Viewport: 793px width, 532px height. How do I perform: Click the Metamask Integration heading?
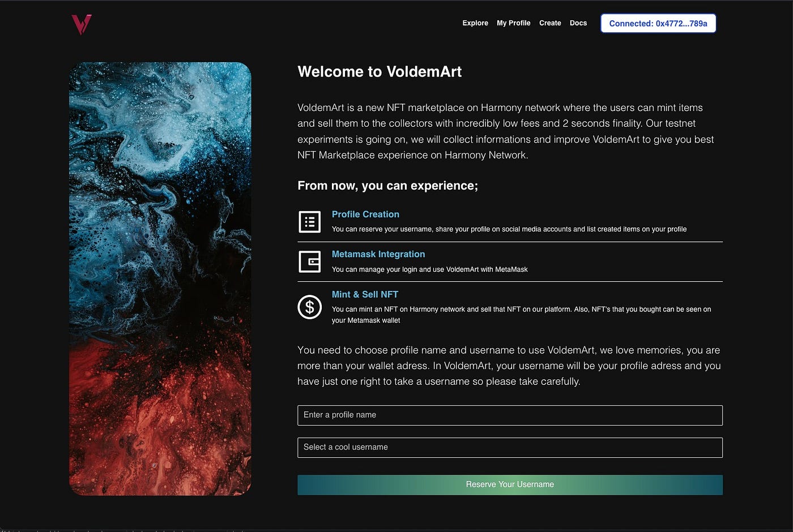click(x=378, y=255)
